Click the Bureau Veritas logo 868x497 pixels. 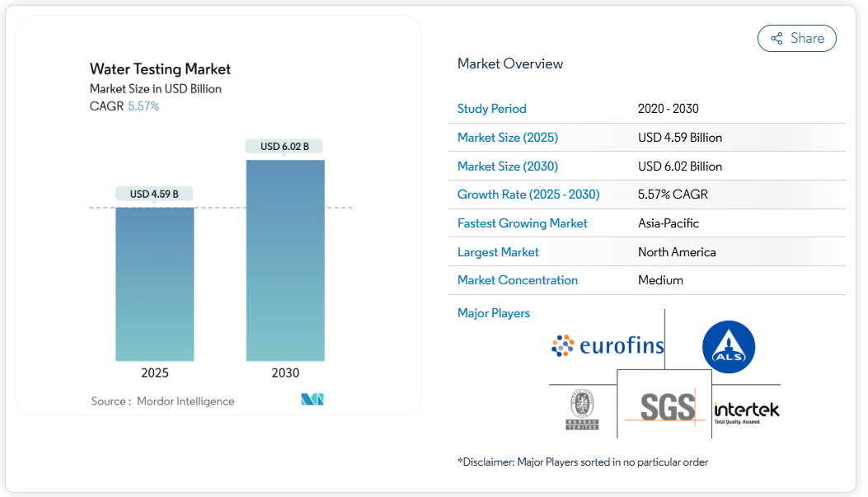(x=582, y=410)
